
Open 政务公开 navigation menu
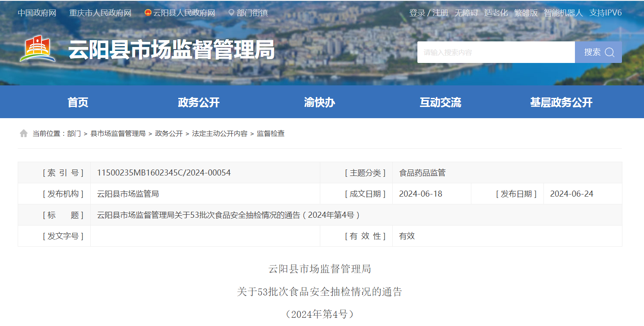pyautogui.click(x=199, y=102)
